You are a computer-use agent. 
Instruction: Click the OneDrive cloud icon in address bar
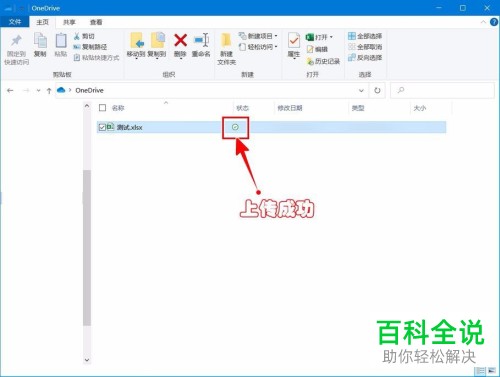point(61,90)
